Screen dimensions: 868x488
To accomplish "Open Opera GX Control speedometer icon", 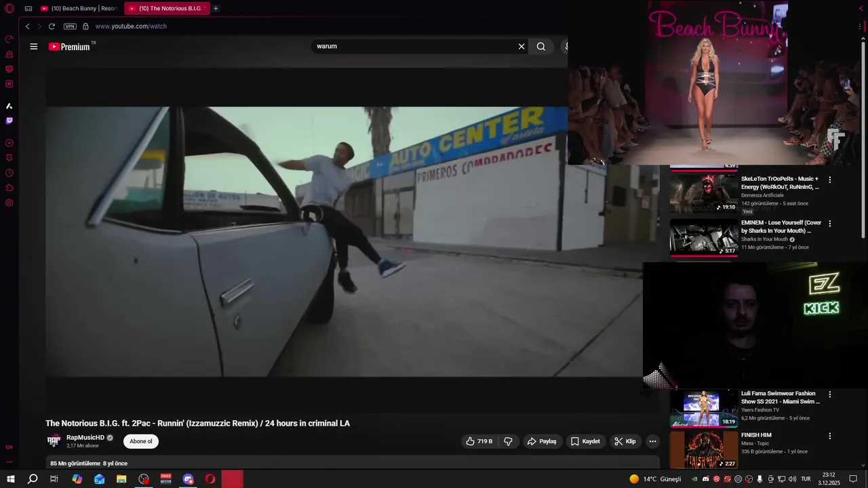I will click(9, 39).
